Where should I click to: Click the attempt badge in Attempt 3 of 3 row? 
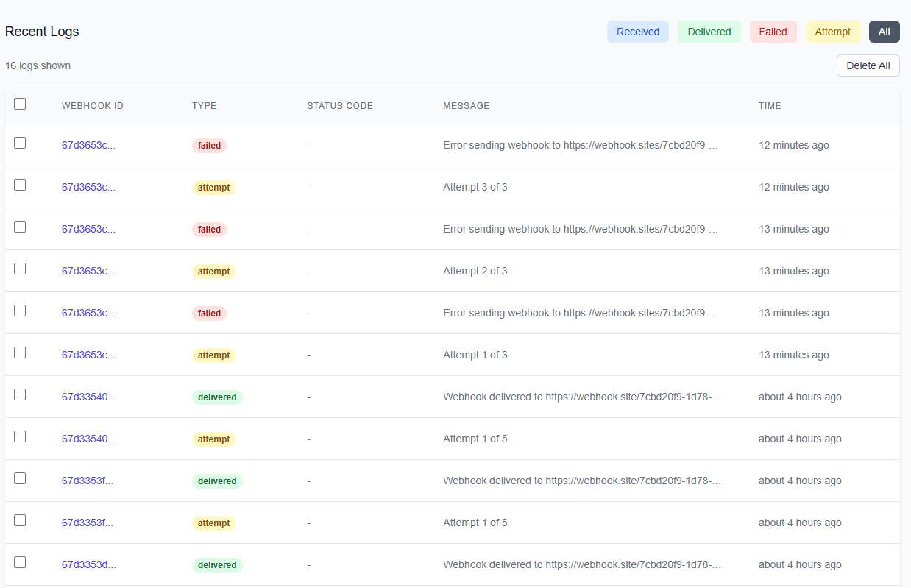214,188
